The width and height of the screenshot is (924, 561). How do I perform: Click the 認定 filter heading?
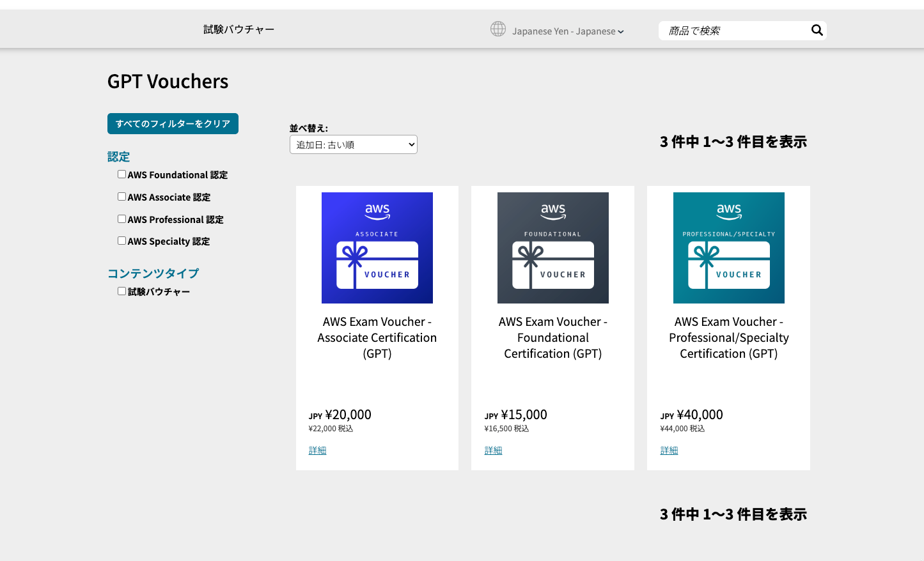[x=118, y=157]
